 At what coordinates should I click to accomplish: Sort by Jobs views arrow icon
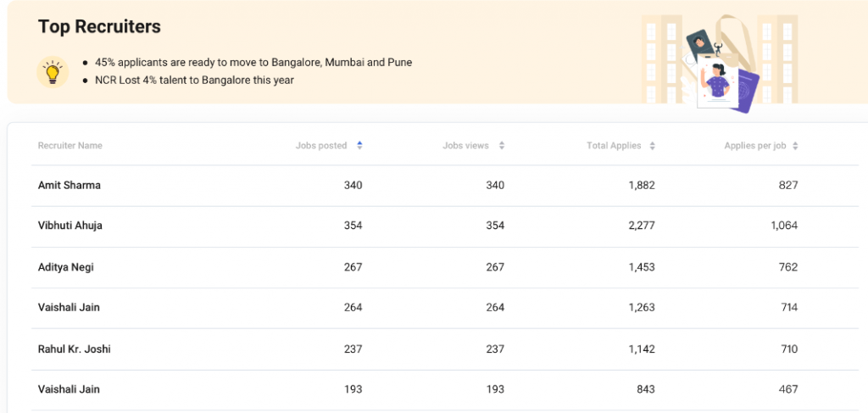(x=502, y=146)
